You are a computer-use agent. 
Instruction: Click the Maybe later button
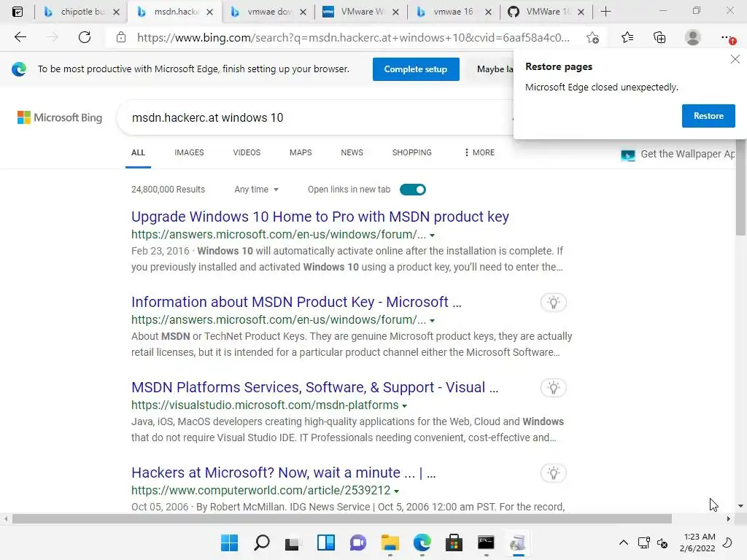click(x=489, y=69)
